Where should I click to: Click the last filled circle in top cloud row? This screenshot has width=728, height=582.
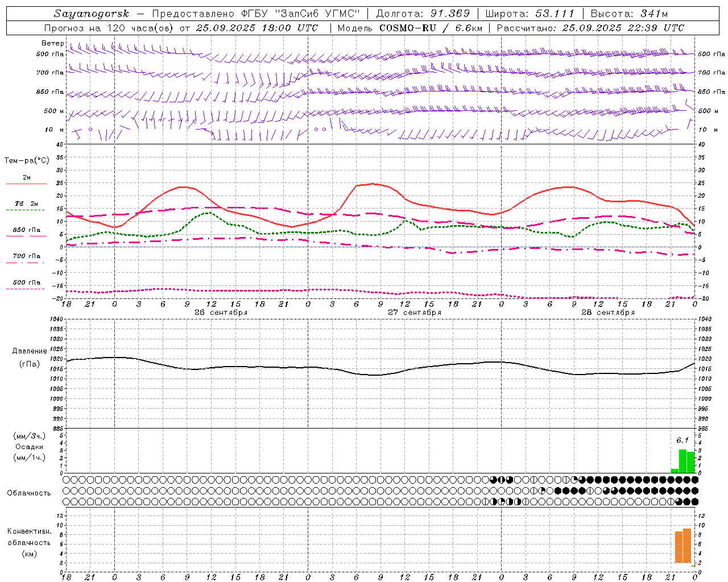coord(694,480)
